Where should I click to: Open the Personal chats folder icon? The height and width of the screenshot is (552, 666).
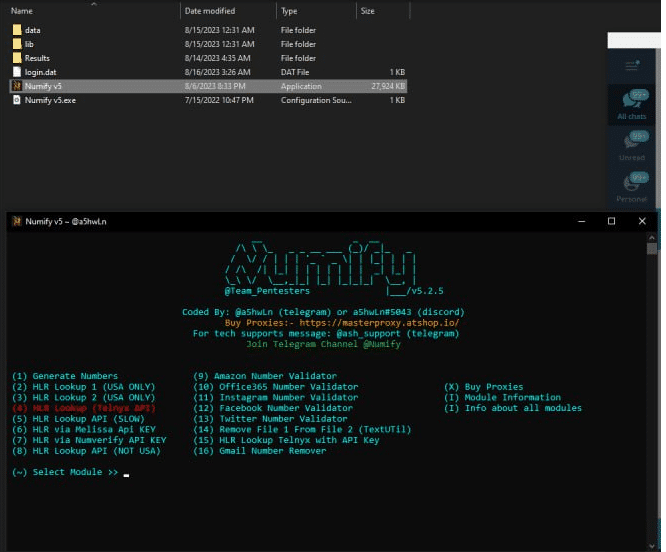[631, 185]
